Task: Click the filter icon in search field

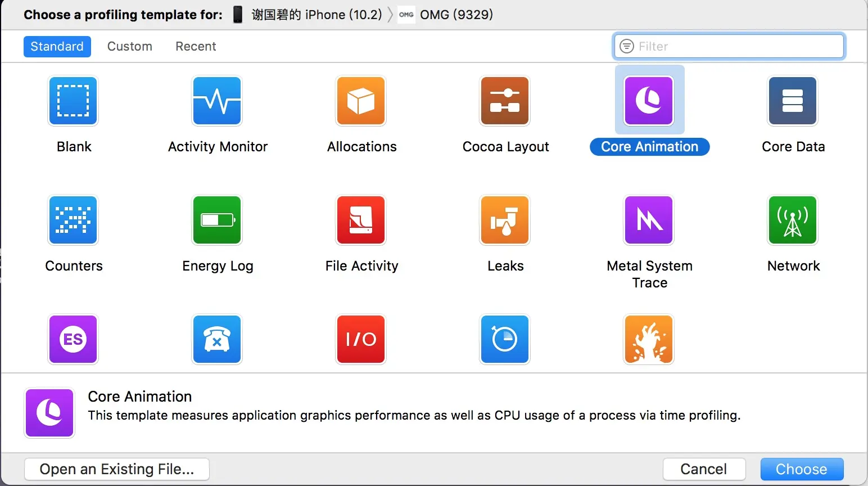Action: [626, 46]
